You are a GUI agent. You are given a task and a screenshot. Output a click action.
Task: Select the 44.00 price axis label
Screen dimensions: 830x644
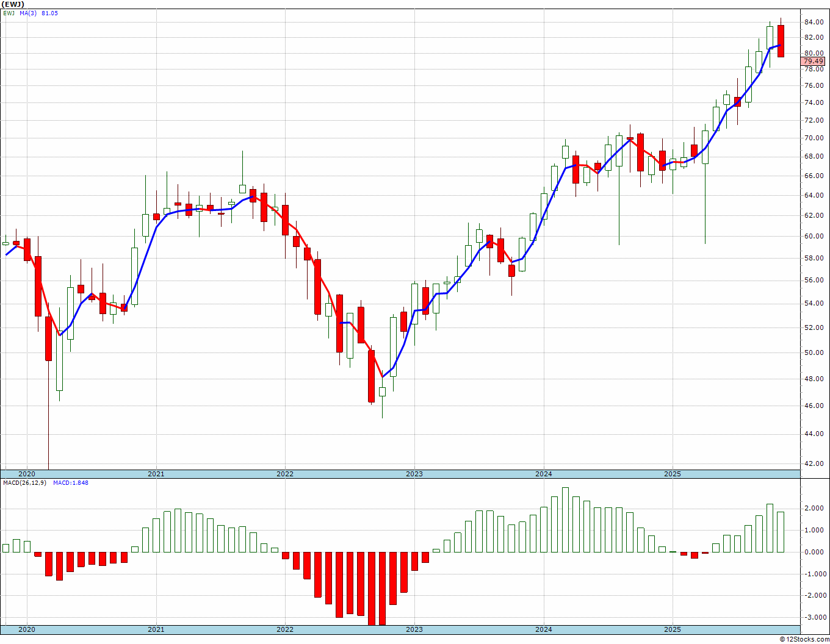pos(814,434)
